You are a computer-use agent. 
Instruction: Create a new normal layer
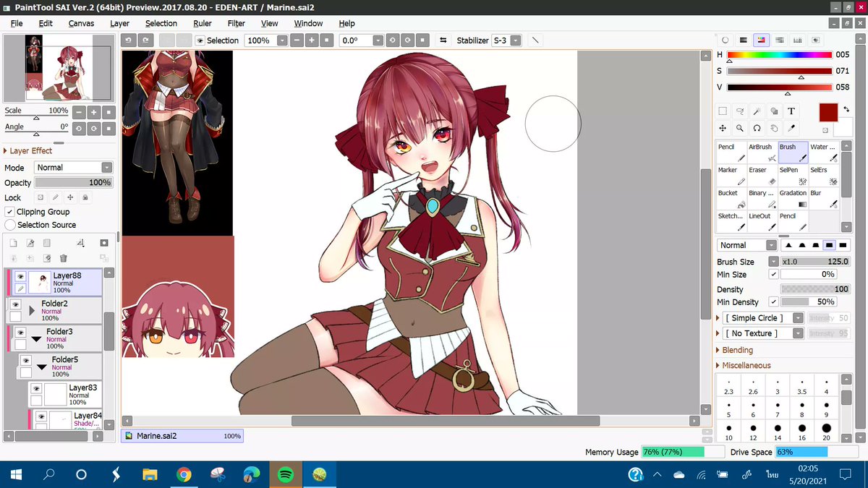tap(13, 244)
